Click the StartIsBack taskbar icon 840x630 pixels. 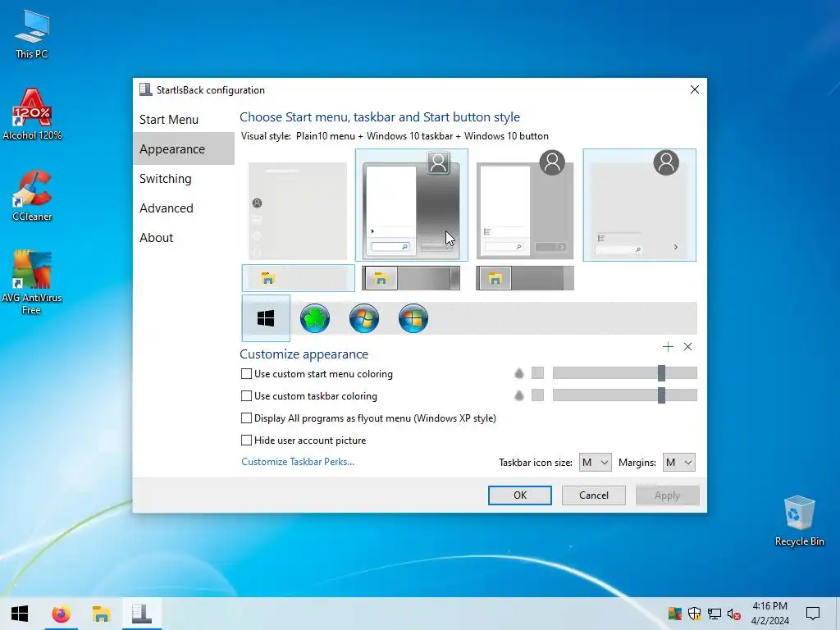pos(141,614)
